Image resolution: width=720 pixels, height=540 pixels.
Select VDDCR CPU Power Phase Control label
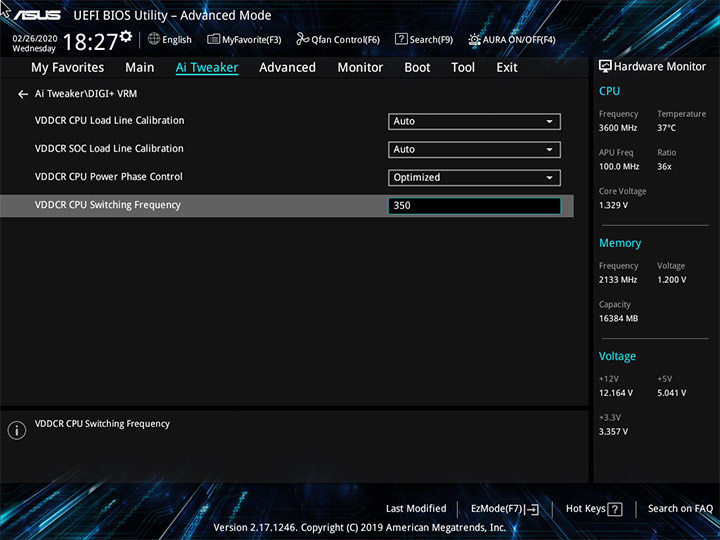click(x=108, y=177)
